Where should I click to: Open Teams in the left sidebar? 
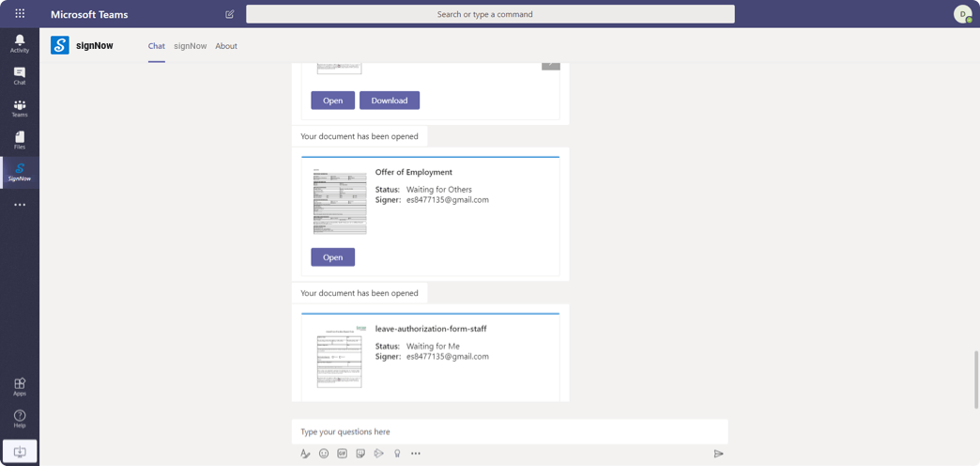[x=20, y=108]
